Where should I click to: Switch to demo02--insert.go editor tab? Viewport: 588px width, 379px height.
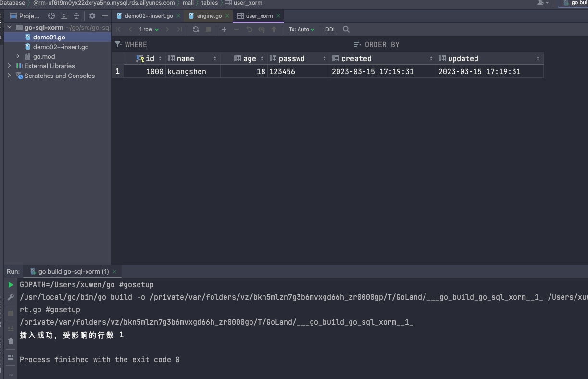point(149,16)
